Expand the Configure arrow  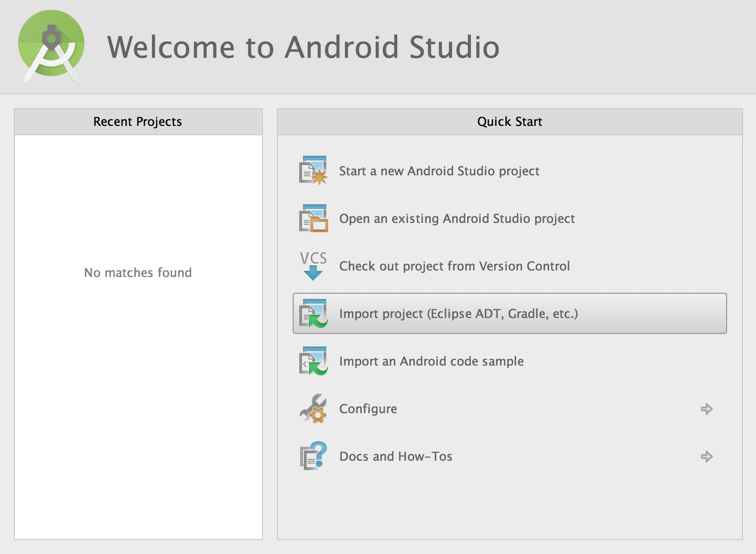707,409
